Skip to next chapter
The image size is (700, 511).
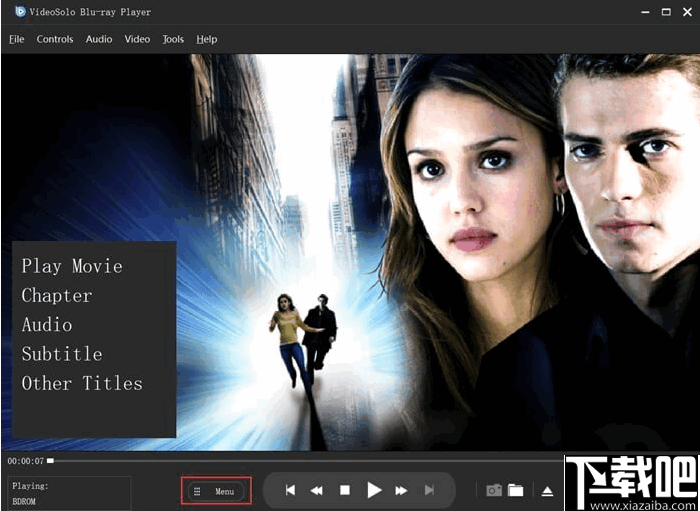[429, 490]
